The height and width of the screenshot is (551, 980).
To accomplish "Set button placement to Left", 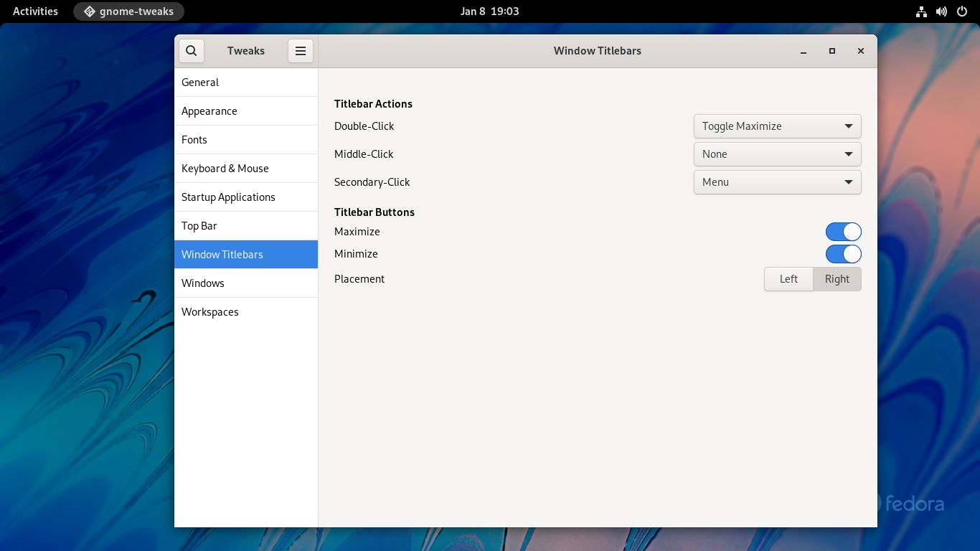I will tap(788, 279).
